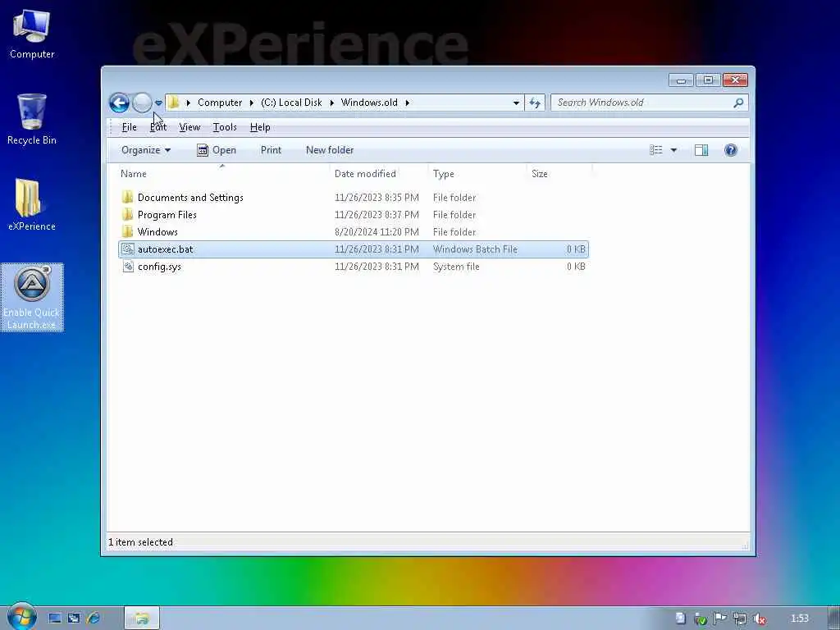Viewport: 840px width, 630px height.
Task: Select the autoexec.bat file
Action: coord(354,249)
